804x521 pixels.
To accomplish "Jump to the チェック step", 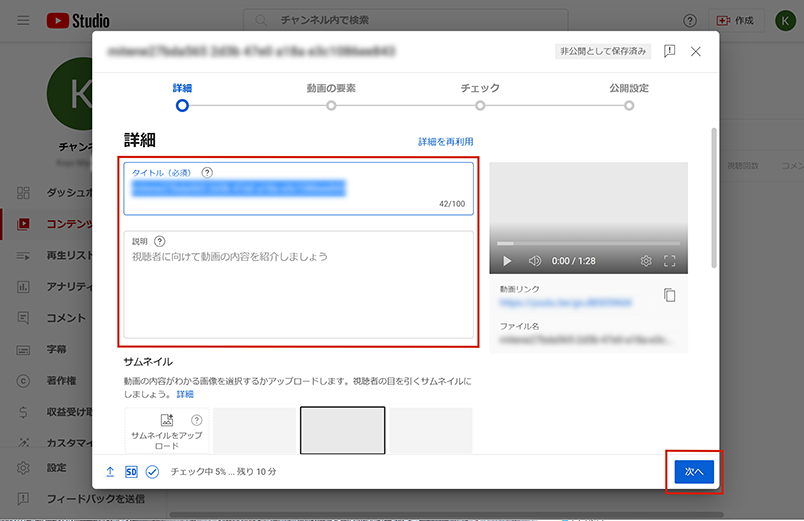I will point(480,104).
